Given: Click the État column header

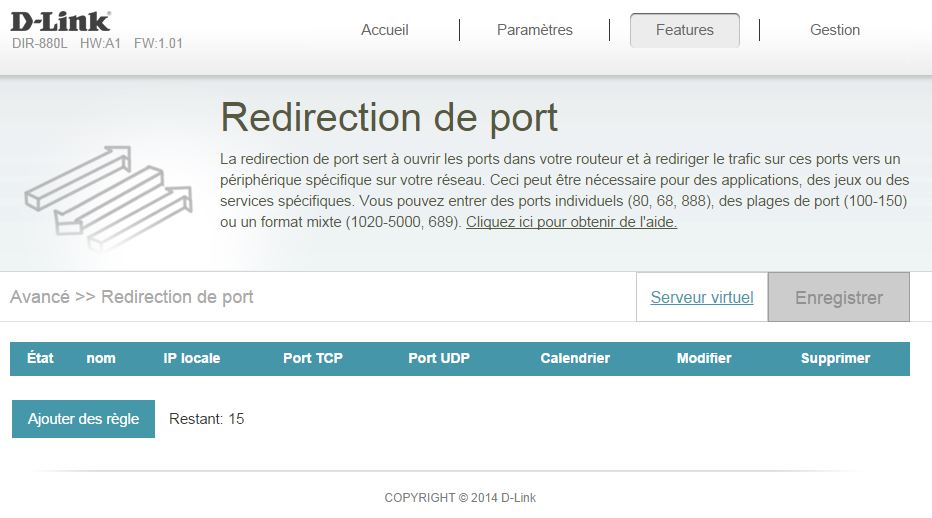Looking at the screenshot, I should pyautogui.click(x=41, y=358).
